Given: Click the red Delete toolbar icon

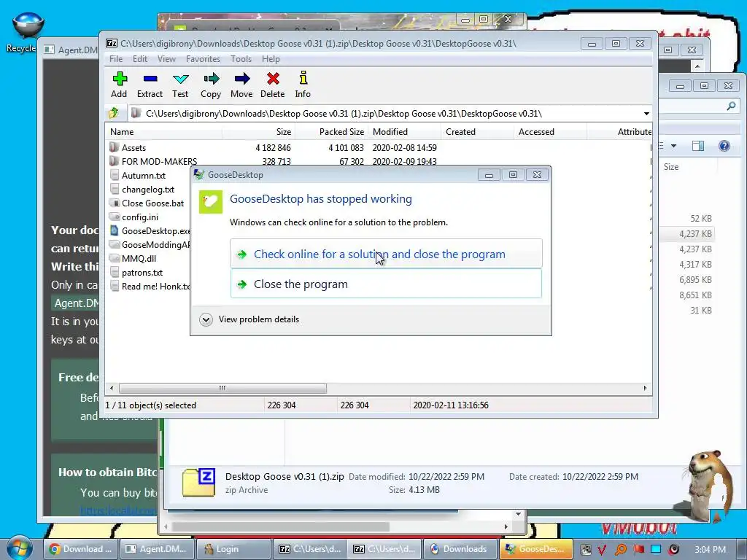Looking at the screenshot, I should (273, 85).
